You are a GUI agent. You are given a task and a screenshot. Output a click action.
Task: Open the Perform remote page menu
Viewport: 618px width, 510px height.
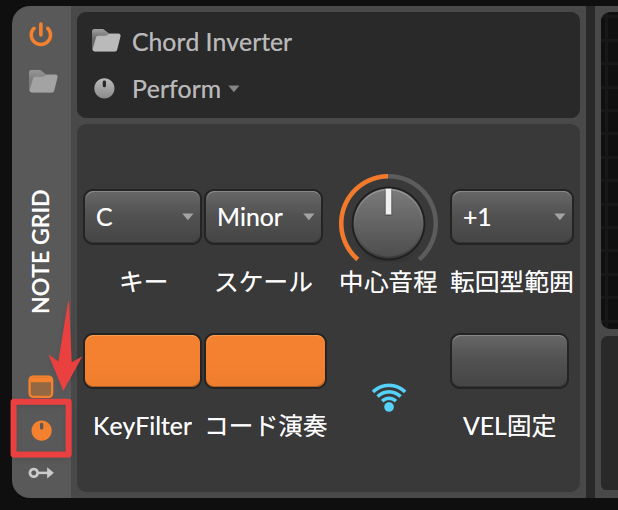click(x=186, y=89)
